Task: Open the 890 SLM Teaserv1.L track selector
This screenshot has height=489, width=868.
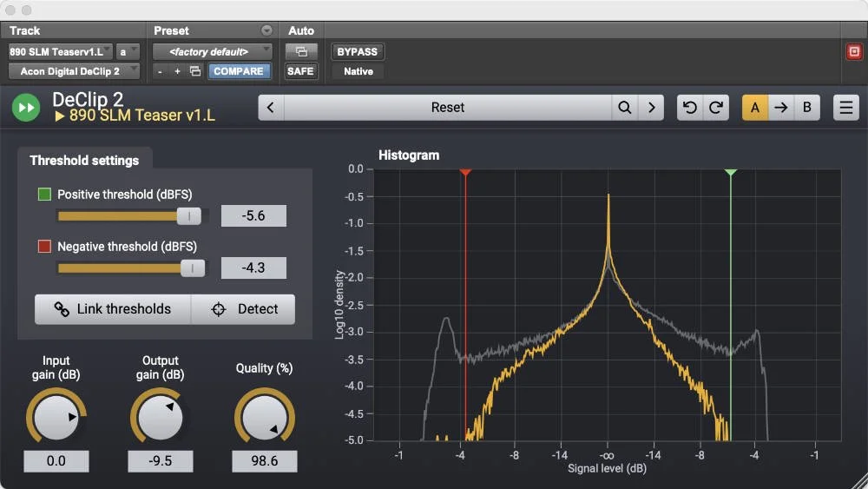Action: click(x=61, y=51)
